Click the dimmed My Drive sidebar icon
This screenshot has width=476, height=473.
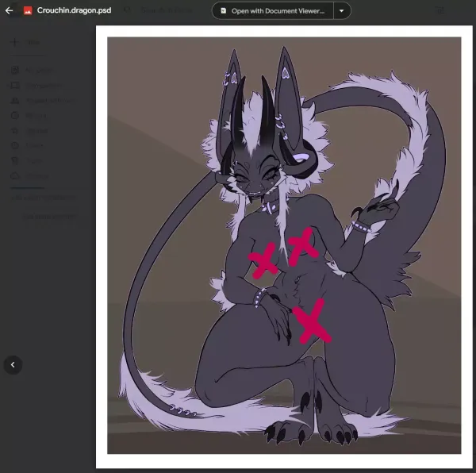[x=14, y=71]
